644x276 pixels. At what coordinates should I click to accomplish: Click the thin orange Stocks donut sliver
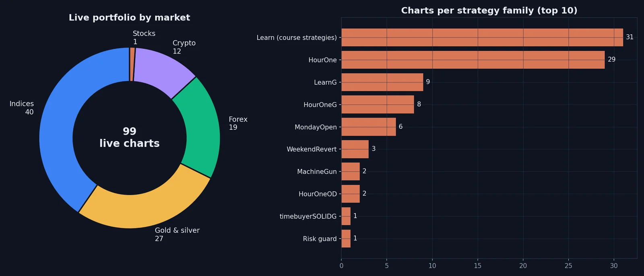click(132, 64)
